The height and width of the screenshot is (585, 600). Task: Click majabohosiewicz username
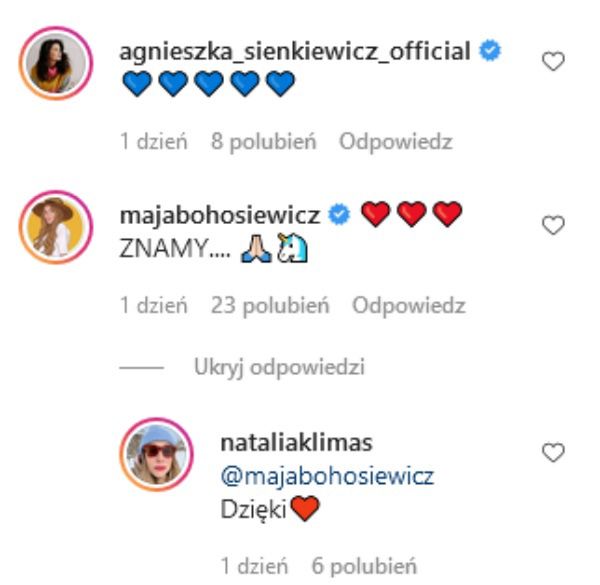point(219,215)
